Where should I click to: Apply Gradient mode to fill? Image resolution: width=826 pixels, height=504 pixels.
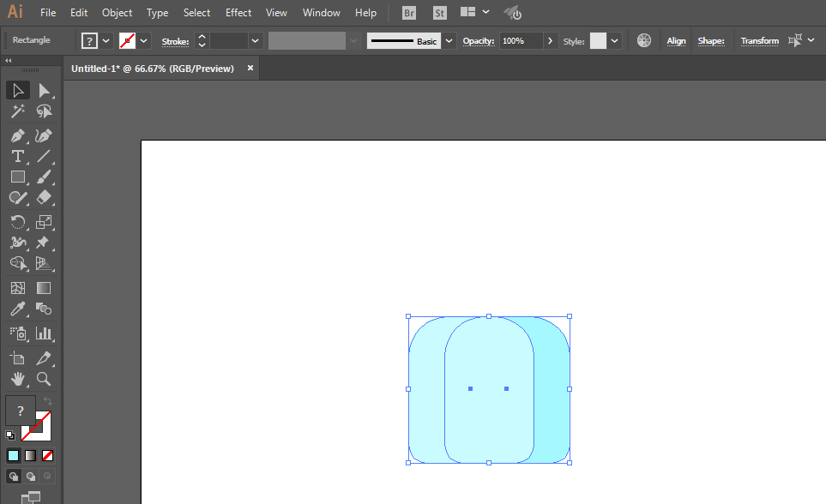[31, 455]
